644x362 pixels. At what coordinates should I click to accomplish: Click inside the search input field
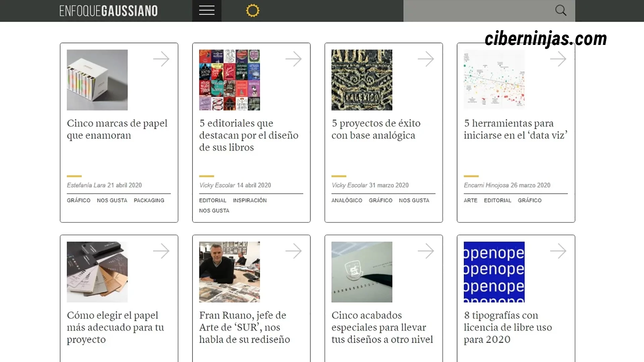click(470, 10)
